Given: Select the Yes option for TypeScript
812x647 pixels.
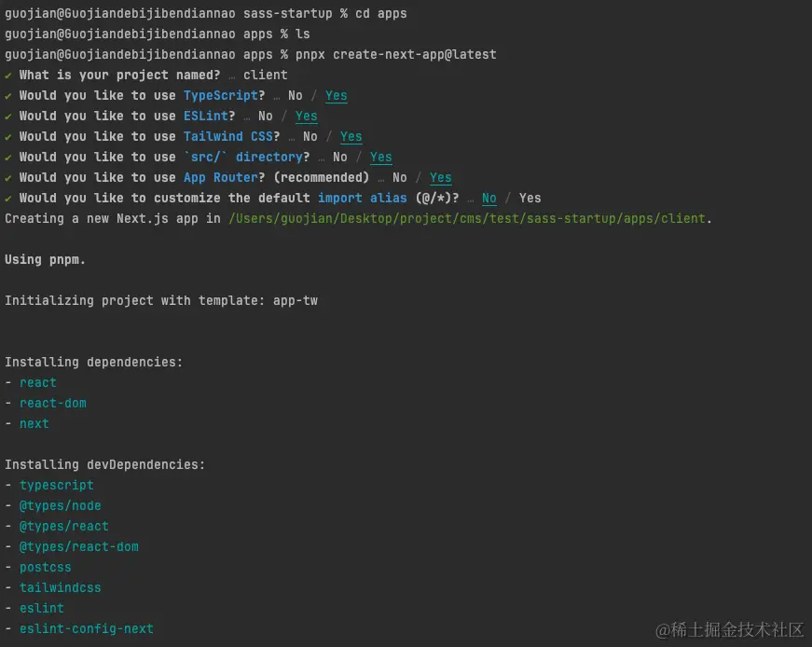Looking at the screenshot, I should pos(337,96).
